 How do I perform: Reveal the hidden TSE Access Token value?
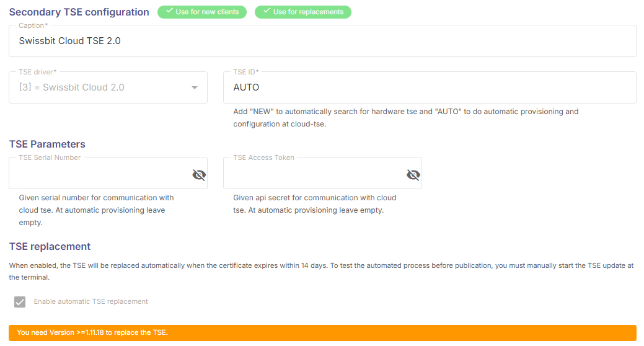point(413,175)
